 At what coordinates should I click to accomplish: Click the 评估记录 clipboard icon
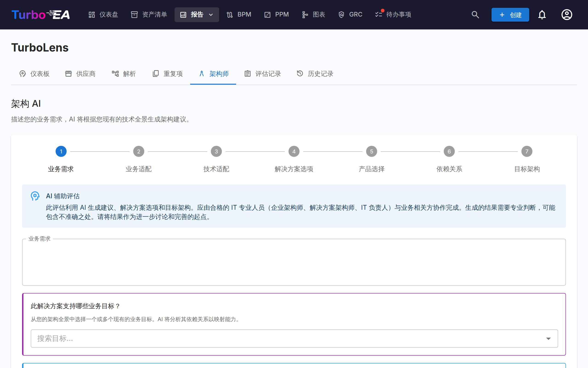tap(247, 74)
